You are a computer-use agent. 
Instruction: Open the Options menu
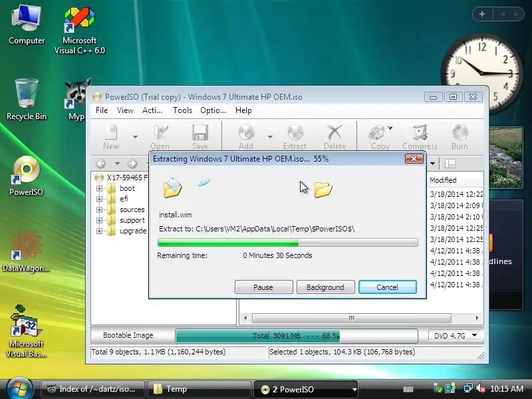point(213,110)
